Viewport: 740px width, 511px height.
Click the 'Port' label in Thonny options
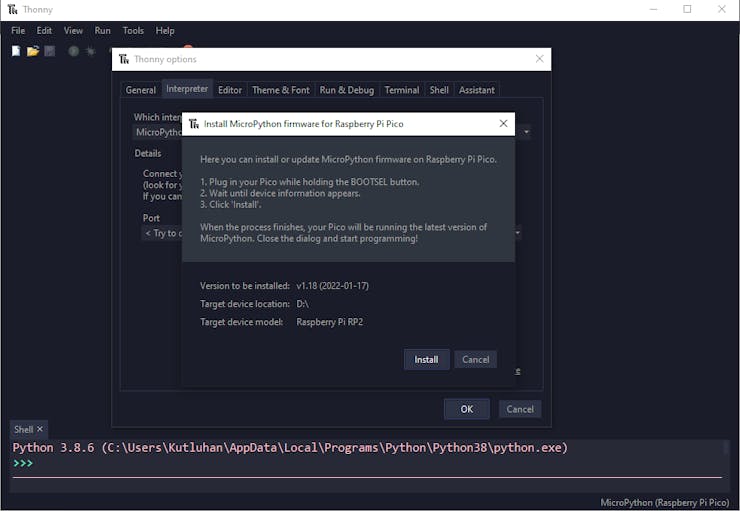(x=151, y=218)
